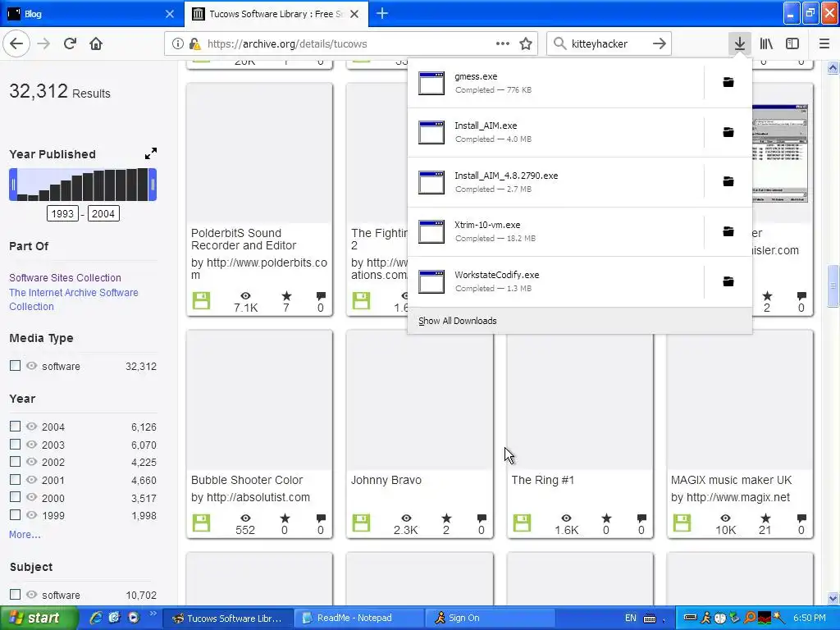Reload the current page
The image size is (840, 630).
coord(70,44)
